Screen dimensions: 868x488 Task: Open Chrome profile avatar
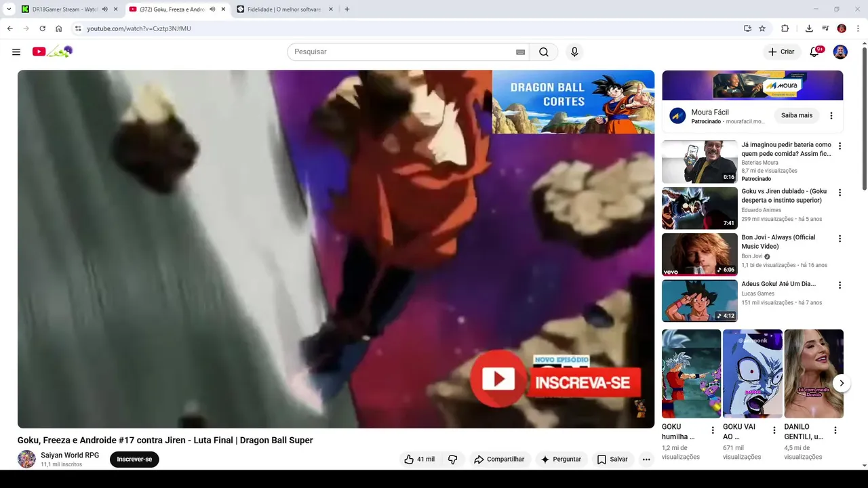842,28
